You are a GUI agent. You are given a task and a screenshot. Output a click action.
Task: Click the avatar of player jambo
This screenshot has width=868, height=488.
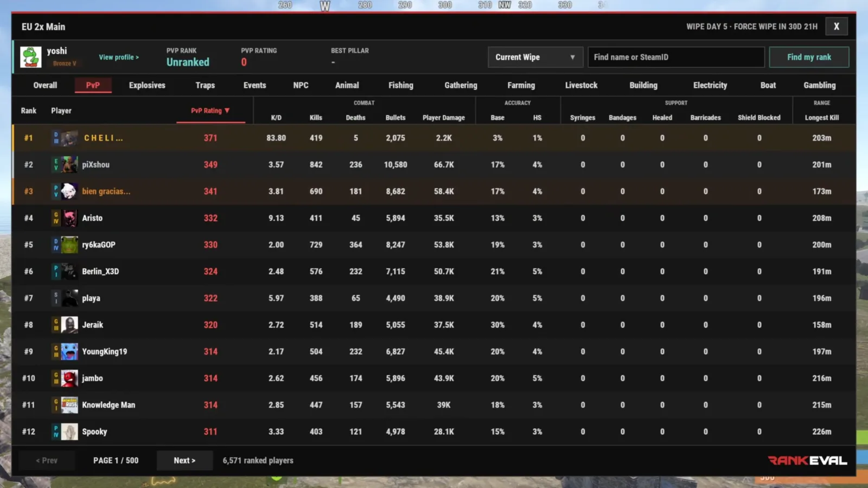click(x=69, y=378)
